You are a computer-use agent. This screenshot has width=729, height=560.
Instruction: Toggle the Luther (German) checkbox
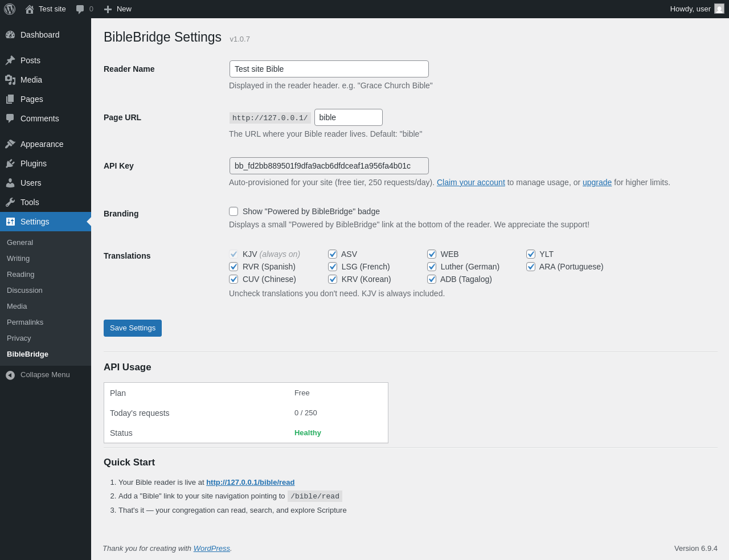point(432,267)
